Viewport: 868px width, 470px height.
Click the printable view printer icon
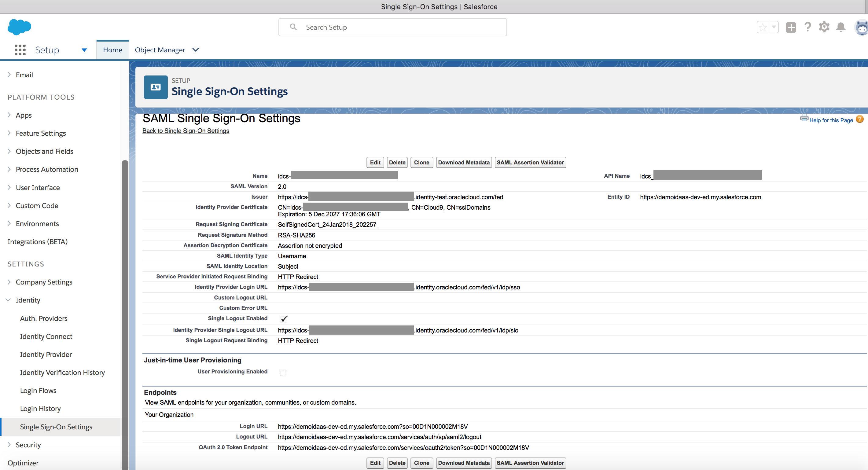[804, 119]
